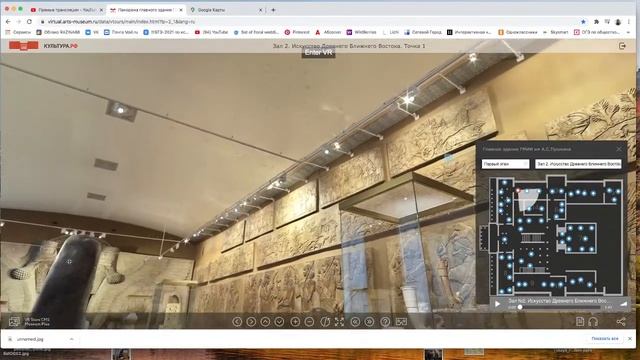Go back in browser history

coord(8,22)
